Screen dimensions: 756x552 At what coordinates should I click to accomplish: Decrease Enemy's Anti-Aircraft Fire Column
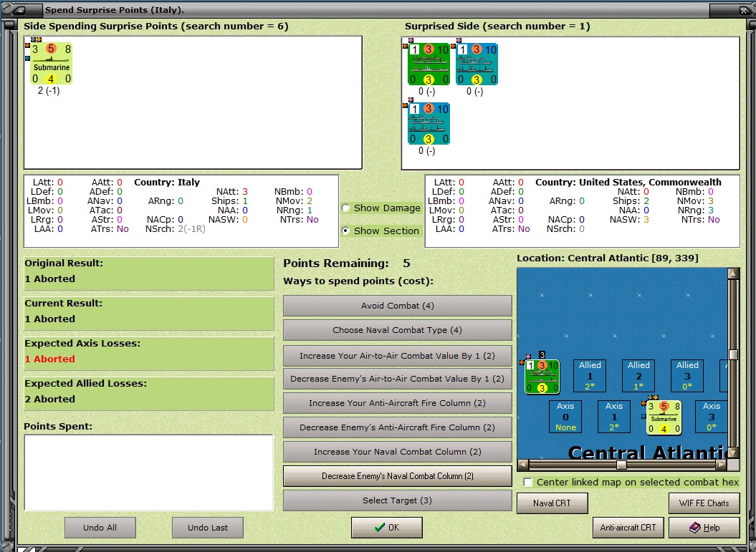(397, 427)
